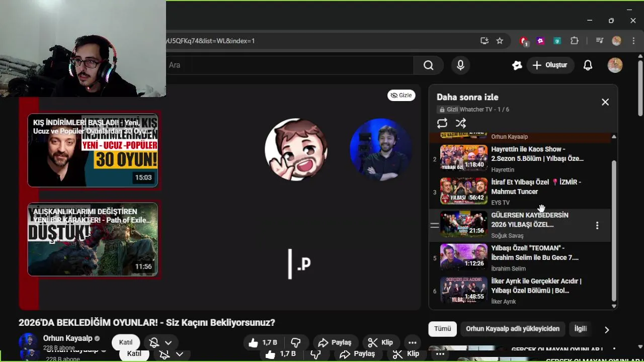Open the purple star extension icon
This screenshot has width=644, height=362.
click(x=540, y=41)
